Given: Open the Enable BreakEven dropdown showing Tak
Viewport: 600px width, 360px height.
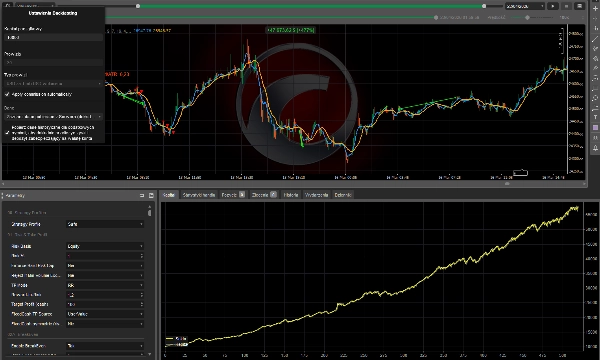Looking at the screenshot, I should point(105,346).
